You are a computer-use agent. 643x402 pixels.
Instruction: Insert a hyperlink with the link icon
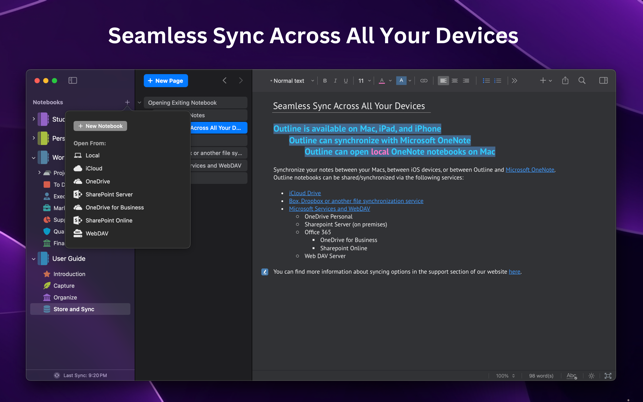[424, 81]
